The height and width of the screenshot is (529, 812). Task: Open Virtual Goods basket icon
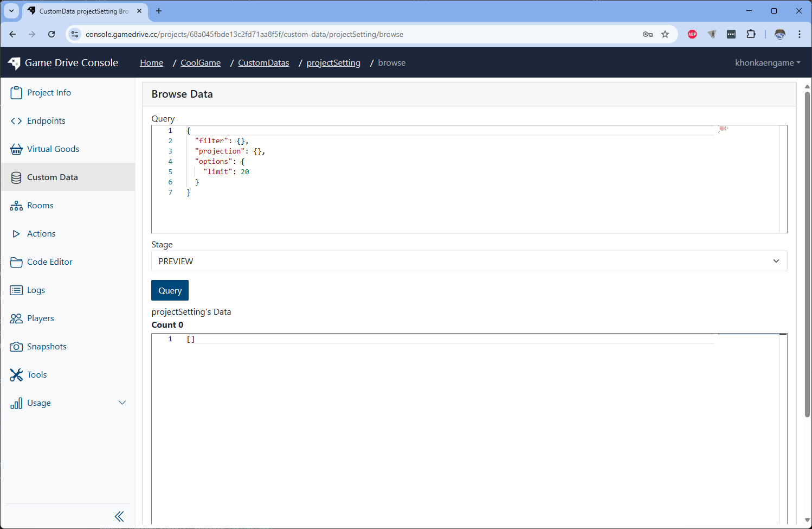[16, 149]
